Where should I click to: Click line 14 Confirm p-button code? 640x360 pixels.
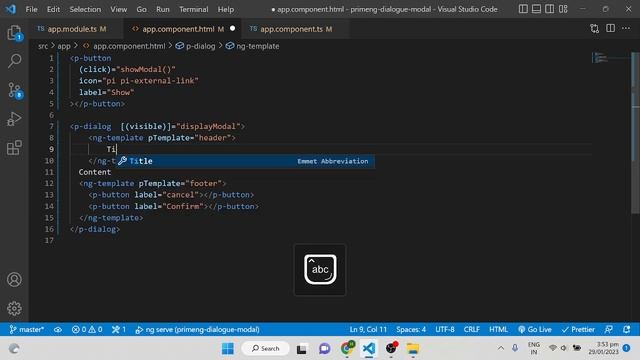(173, 207)
